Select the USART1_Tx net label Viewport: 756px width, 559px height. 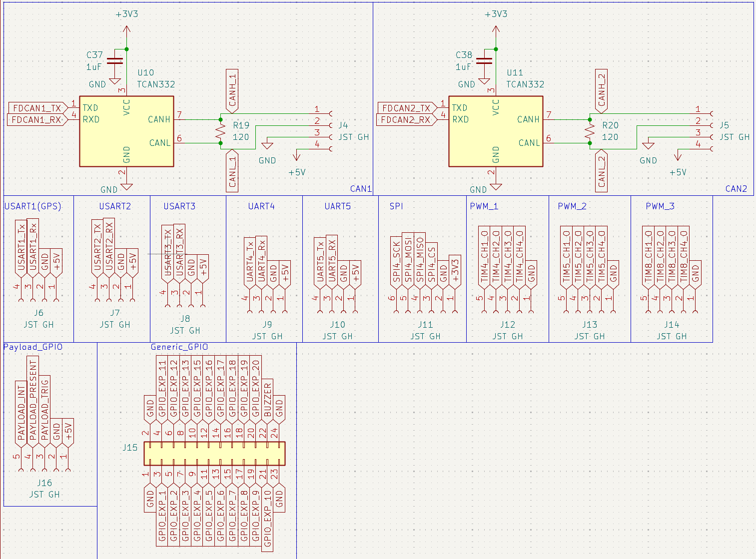(20, 248)
